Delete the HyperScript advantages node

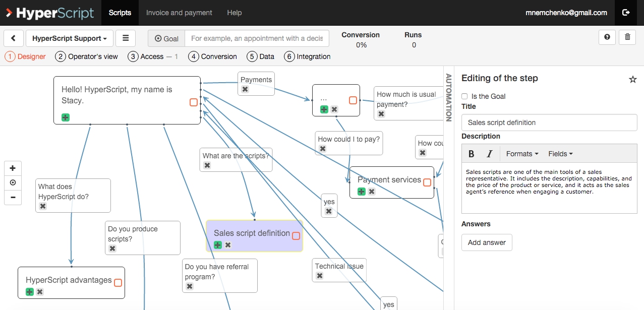pos(40,292)
